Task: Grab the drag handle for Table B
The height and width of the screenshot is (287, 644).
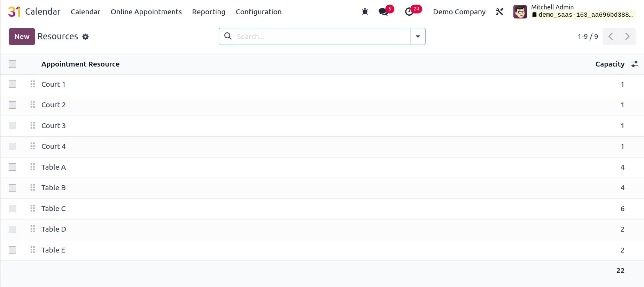Action: tap(33, 187)
